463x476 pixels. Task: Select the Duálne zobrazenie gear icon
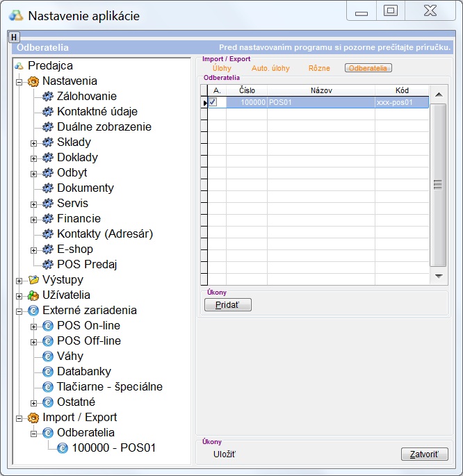(47, 127)
